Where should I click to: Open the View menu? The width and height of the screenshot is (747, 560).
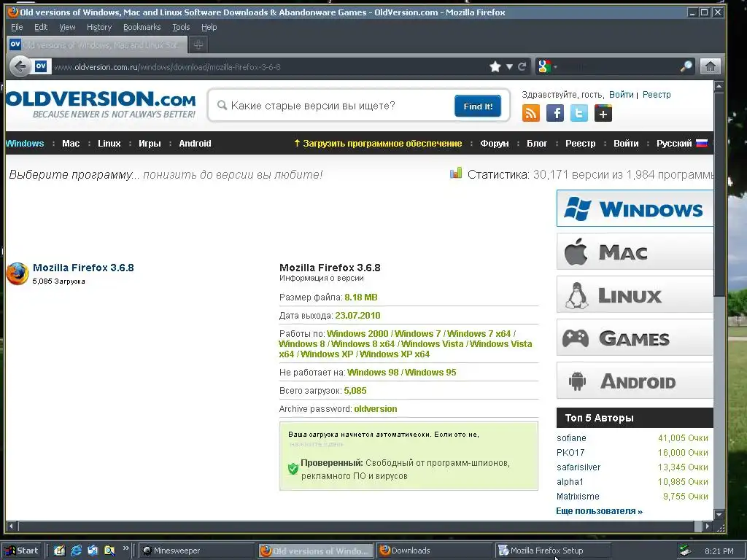[67, 27]
